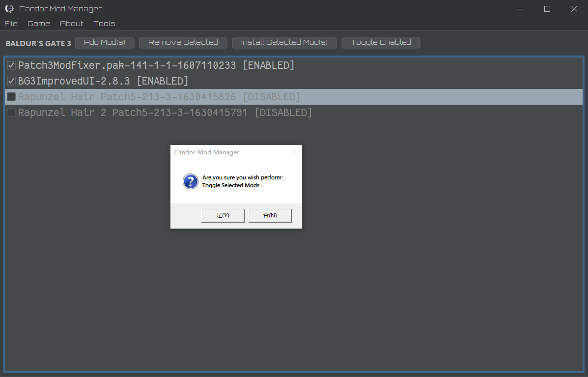Open the File menu
Image resolution: width=588 pixels, height=377 pixels.
11,24
